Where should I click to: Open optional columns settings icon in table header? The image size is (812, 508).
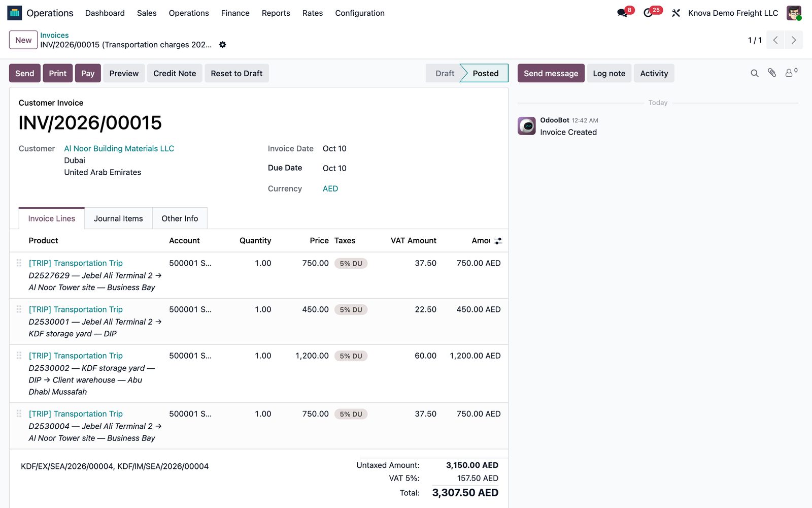click(498, 241)
